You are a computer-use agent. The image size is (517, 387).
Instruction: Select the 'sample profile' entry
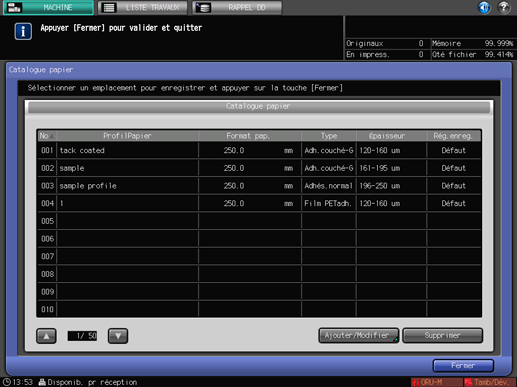point(259,186)
